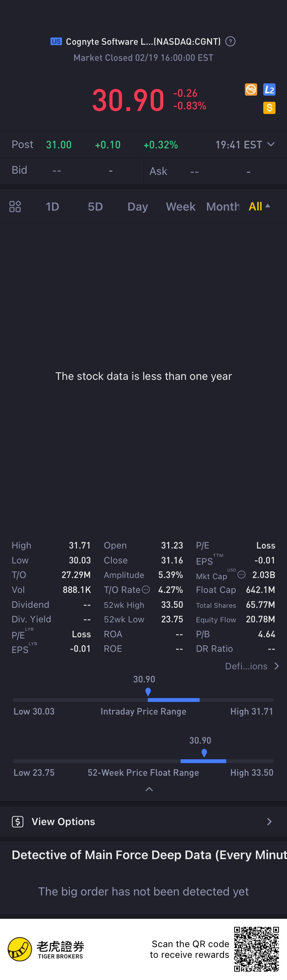287x980 pixels.
Task: Tap the yellow dollar sign icon
Action: click(269, 108)
